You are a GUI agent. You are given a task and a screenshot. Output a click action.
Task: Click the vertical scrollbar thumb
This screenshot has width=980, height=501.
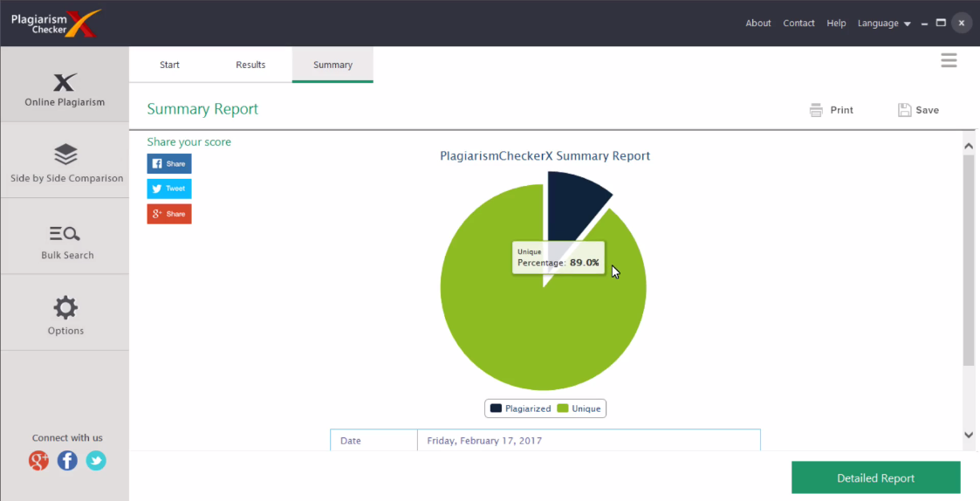click(x=969, y=260)
